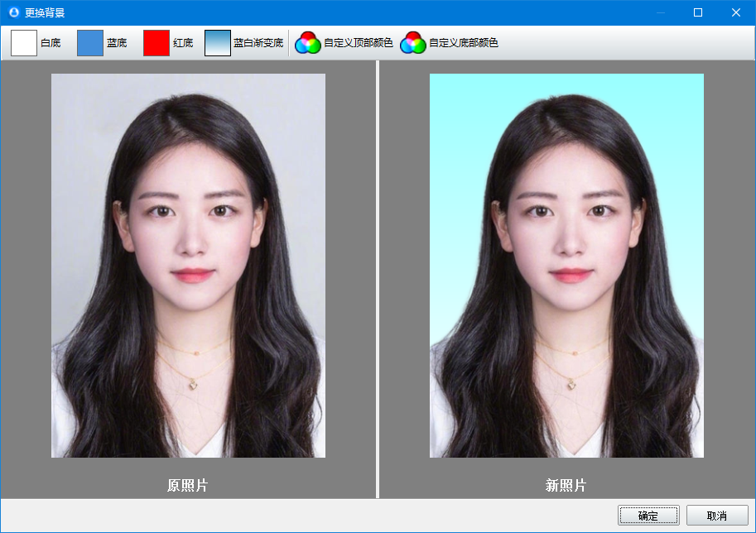Apply the blue-white gradient swatch 蓝白渐变底
This screenshot has height=533, width=756.
218,43
